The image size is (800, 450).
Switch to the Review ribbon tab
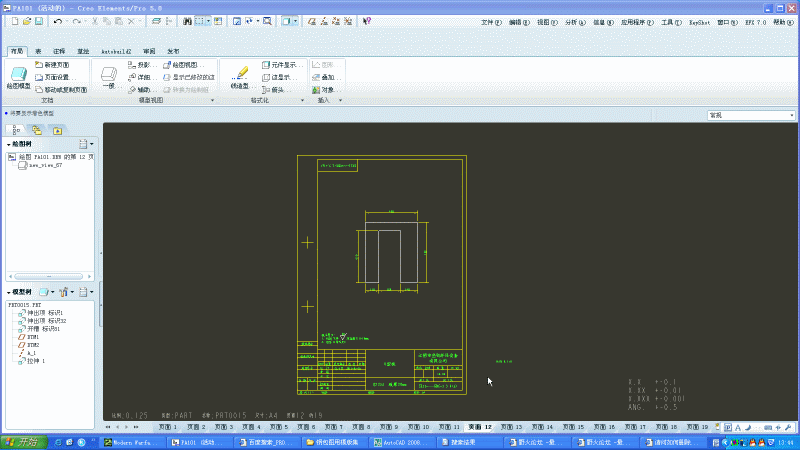coord(149,51)
